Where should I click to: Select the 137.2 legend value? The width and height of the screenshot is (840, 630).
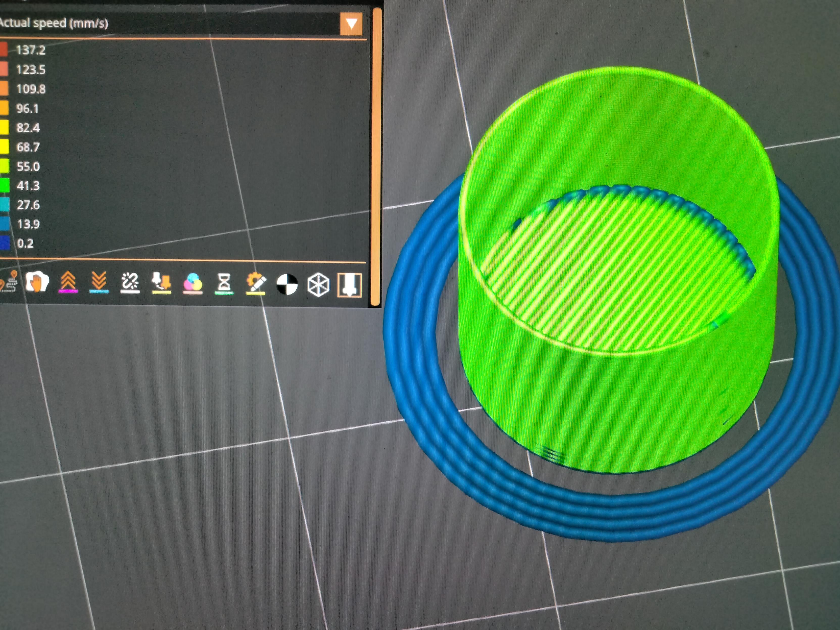coord(31,50)
